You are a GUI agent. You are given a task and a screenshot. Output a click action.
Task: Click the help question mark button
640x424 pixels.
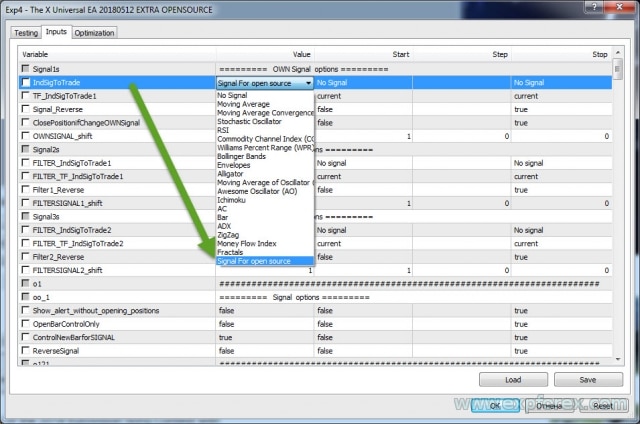tap(594, 7)
